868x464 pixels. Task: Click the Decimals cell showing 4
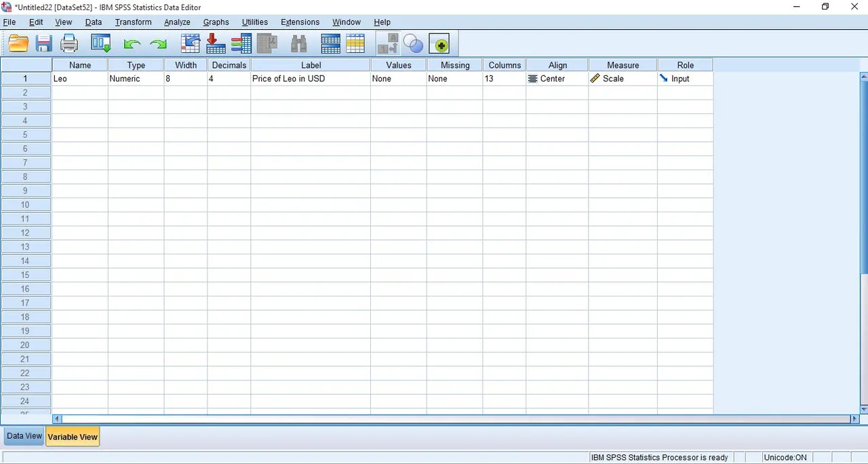point(229,79)
